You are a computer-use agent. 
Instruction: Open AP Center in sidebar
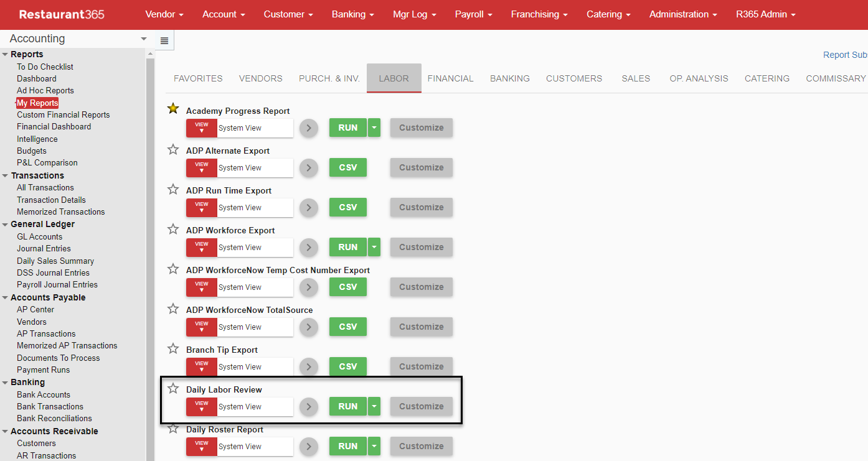pyautogui.click(x=35, y=309)
